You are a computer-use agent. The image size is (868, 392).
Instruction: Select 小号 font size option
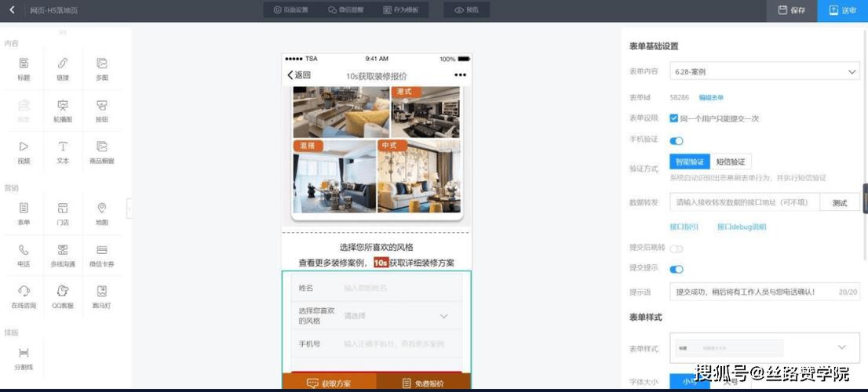[x=689, y=382]
